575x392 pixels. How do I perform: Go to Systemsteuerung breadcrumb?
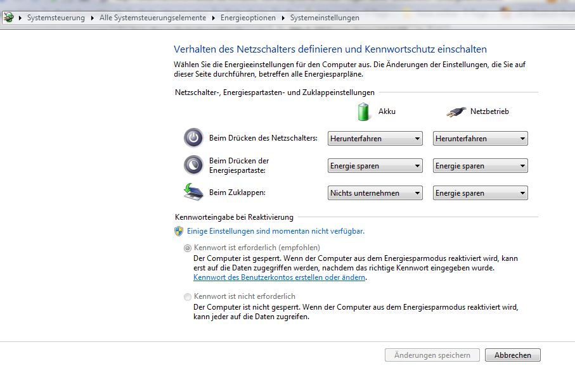56,18
